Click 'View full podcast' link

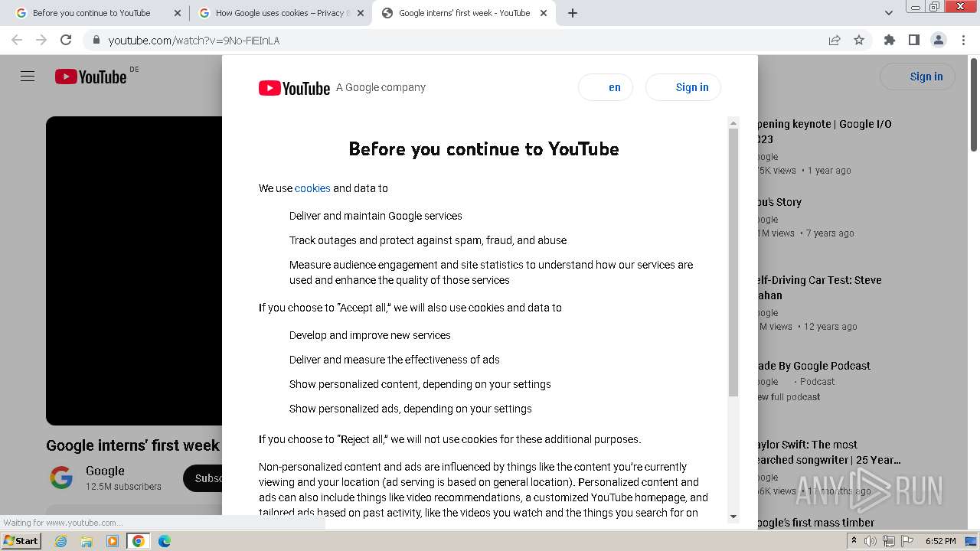(789, 396)
